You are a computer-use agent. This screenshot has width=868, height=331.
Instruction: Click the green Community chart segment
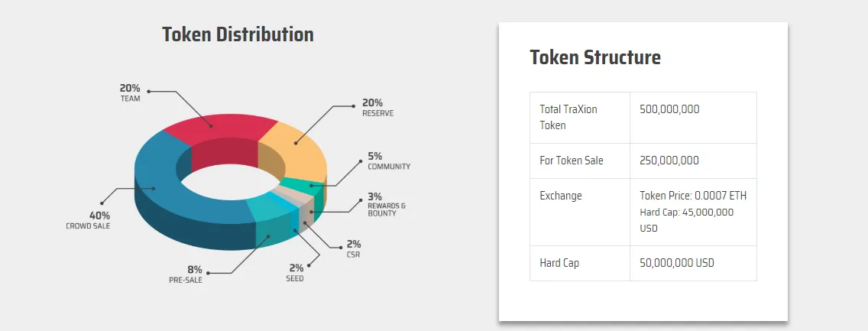pos(304,186)
